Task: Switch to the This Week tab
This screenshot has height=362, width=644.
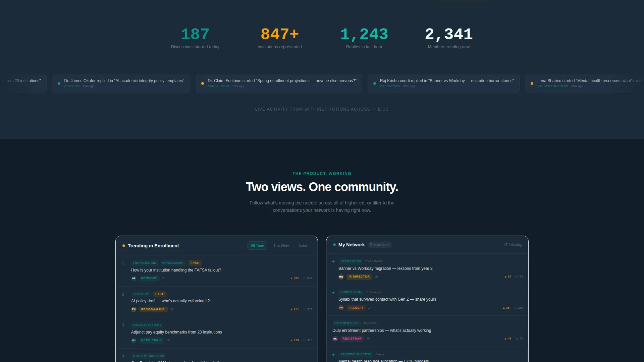Action: (281, 246)
